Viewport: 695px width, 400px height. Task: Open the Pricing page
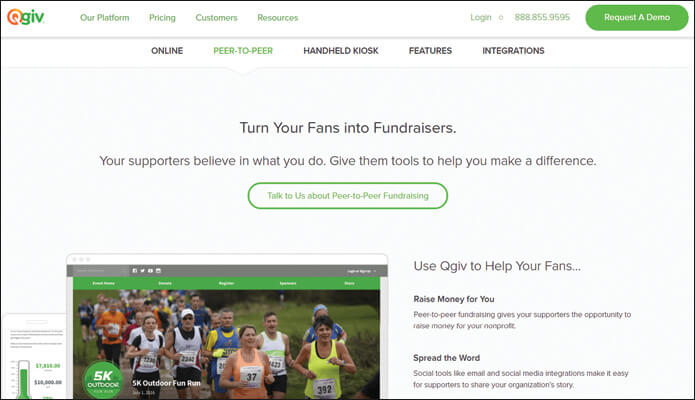[162, 18]
